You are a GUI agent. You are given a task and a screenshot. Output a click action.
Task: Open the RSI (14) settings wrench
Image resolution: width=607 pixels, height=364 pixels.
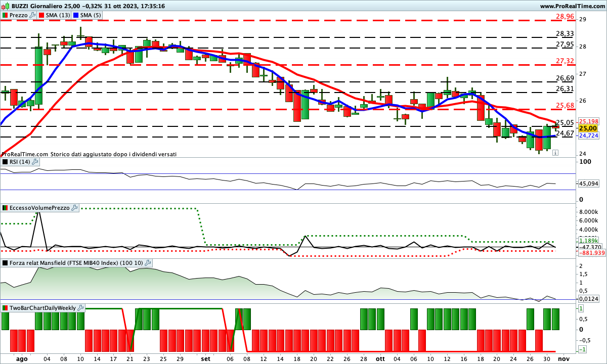[x=35, y=162]
